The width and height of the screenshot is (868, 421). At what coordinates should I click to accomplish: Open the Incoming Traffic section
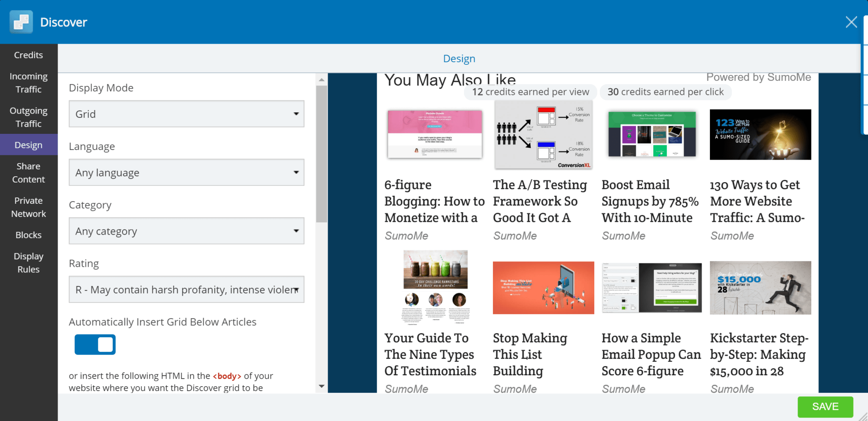[x=28, y=83]
